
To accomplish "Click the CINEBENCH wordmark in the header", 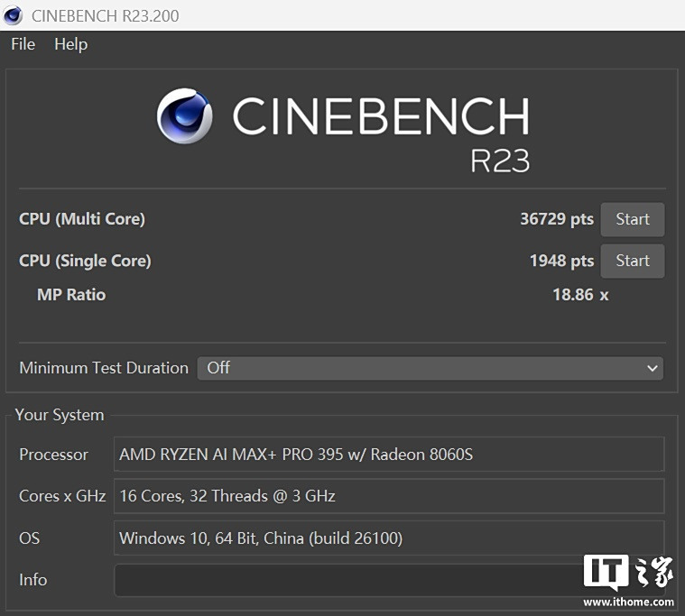I will point(380,116).
